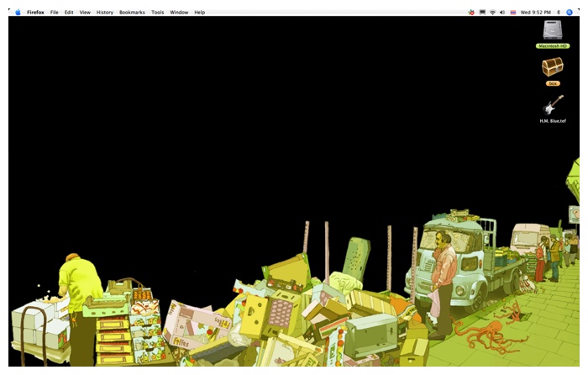
Task: Open the Window menu
Action: [179, 13]
